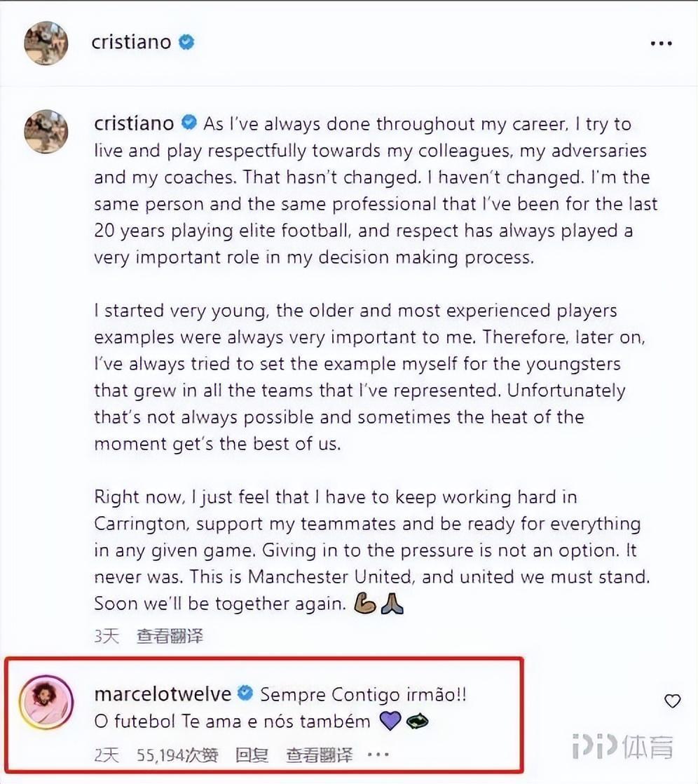Click the marcelotwelve username
The height and width of the screenshot is (784, 698).
[163, 694]
